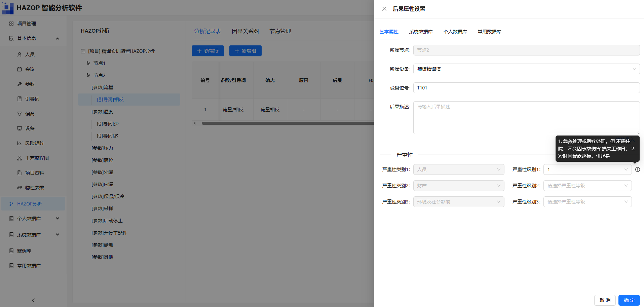
Task: Select the 人员 sidebar item
Action: point(30,54)
